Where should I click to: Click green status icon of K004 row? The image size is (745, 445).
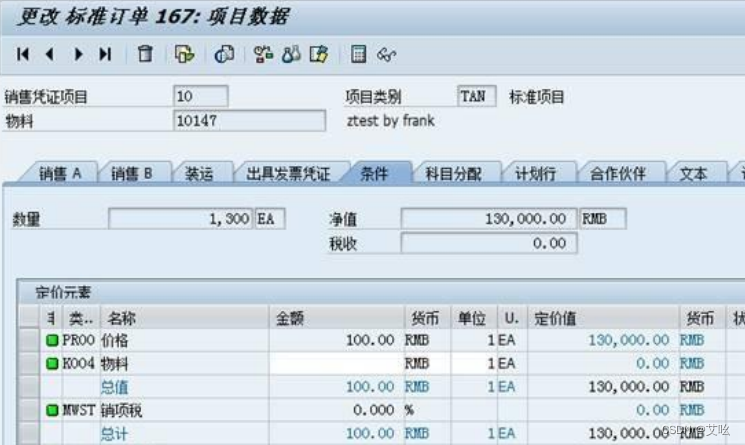tap(52, 363)
